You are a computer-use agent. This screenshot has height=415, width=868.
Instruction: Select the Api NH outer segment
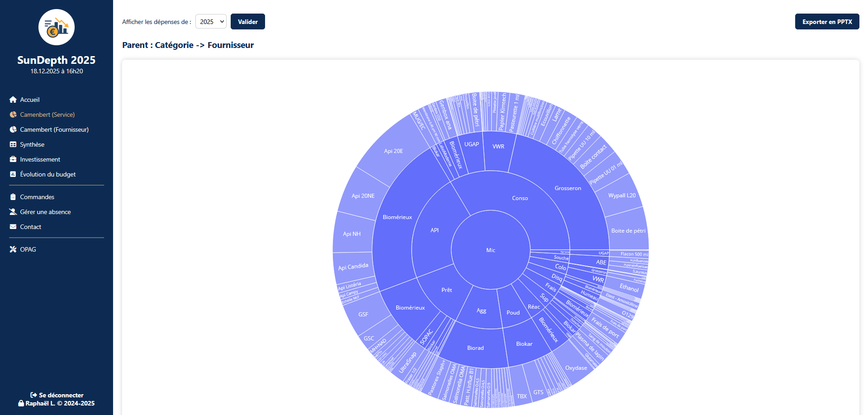click(x=352, y=234)
